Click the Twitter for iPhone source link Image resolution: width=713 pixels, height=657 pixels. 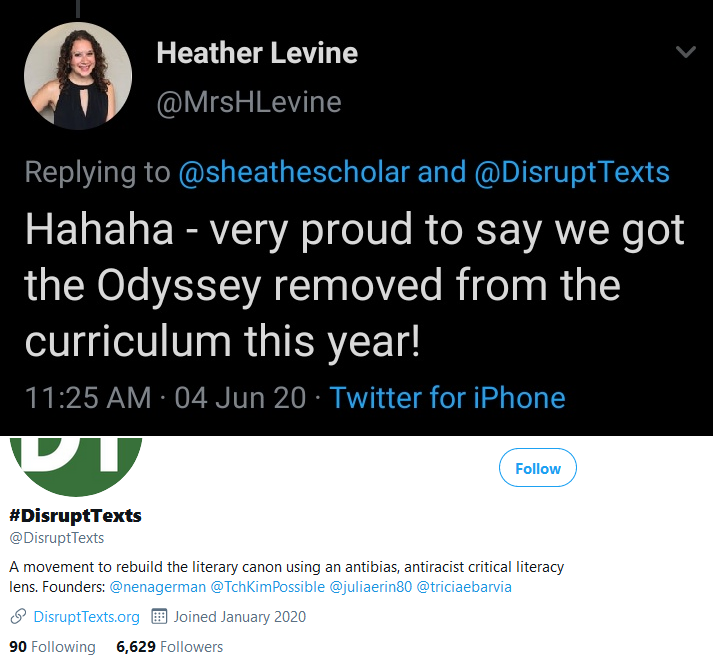coord(447,398)
